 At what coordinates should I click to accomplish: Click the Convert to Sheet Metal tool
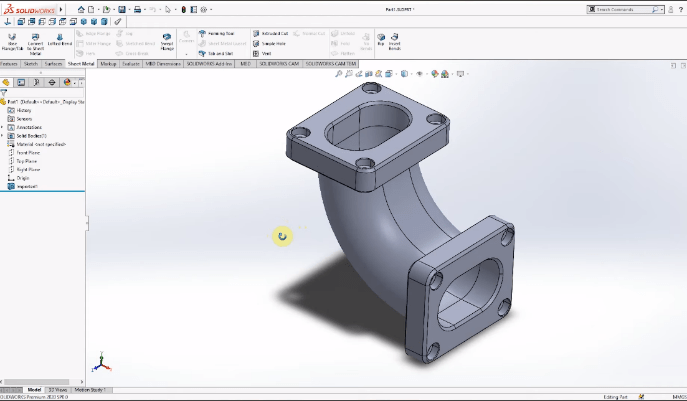coord(35,44)
